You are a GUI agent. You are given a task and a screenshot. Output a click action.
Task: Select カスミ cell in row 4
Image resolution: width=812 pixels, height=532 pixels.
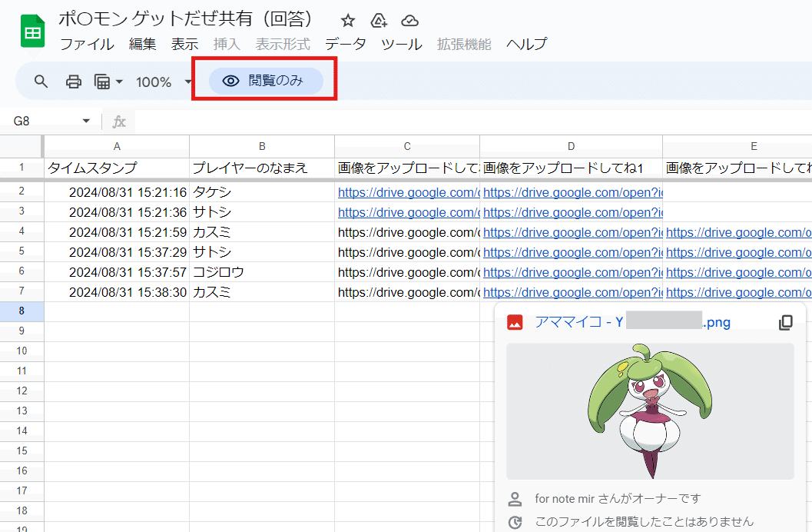262,232
